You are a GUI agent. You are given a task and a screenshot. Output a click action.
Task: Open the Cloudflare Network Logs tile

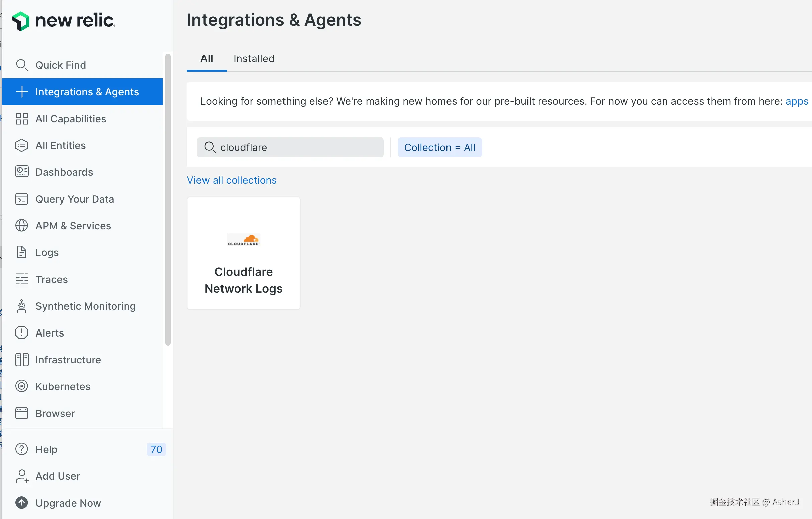tap(243, 253)
